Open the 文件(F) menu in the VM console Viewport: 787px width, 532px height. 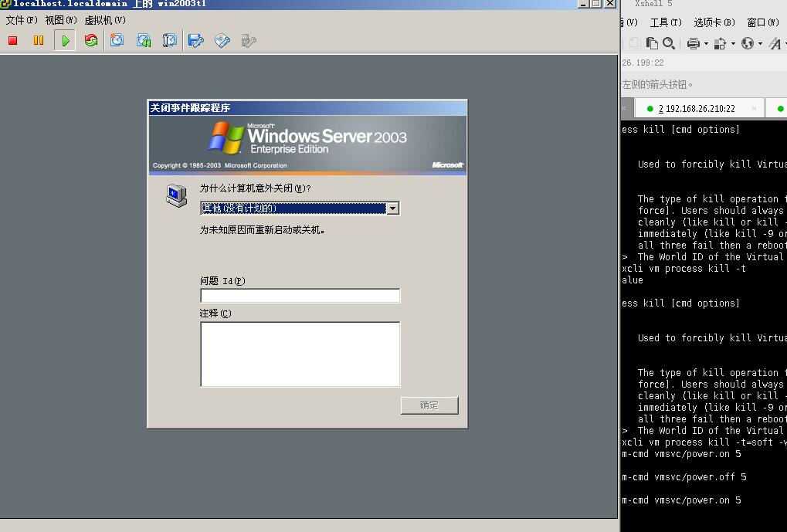click(22, 20)
